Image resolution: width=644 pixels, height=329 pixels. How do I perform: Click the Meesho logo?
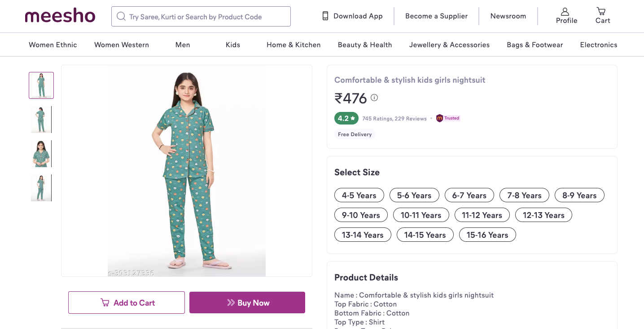[x=60, y=16]
